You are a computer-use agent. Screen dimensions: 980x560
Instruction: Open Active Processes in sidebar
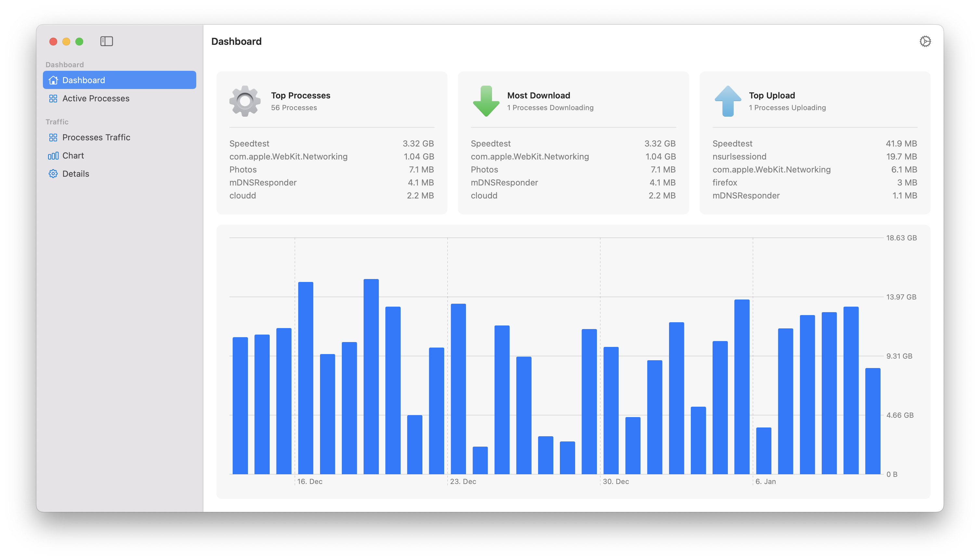[120, 98]
